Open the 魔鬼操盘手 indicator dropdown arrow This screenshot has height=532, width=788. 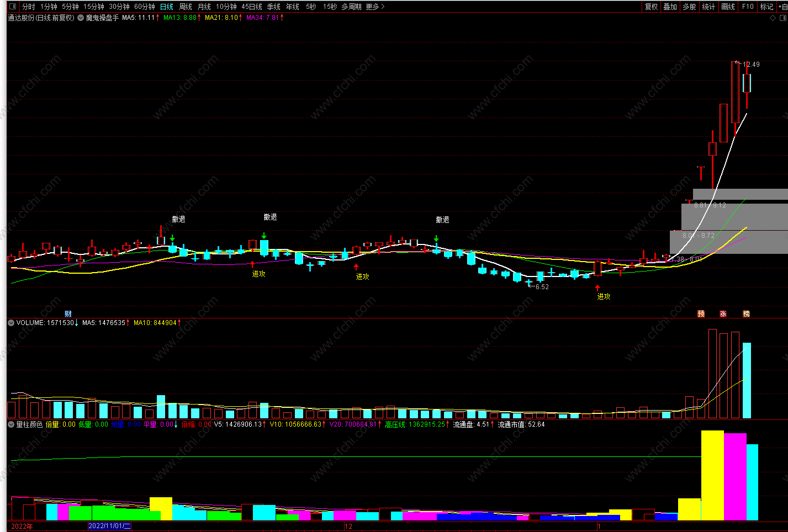pyautogui.click(x=81, y=18)
